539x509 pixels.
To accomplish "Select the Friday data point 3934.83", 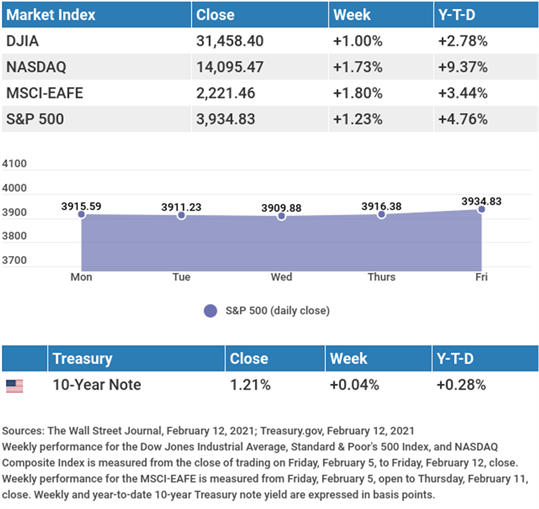I will coord(482,209).
